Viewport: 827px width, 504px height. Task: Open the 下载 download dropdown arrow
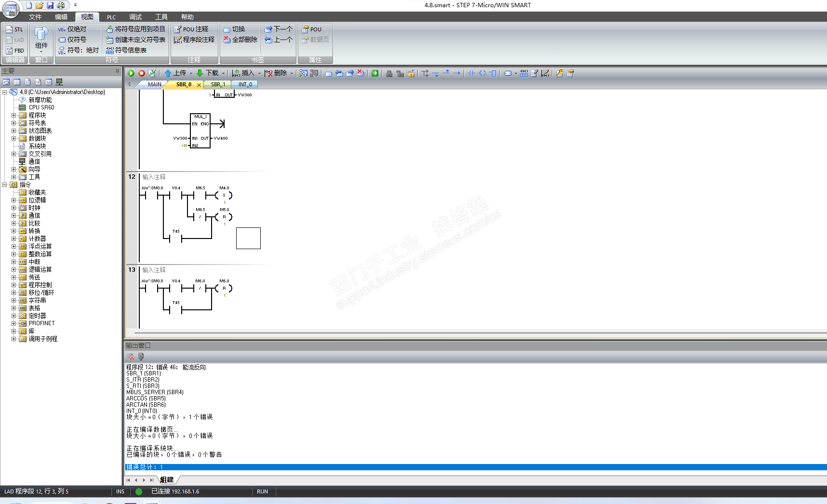coord(223,74)
